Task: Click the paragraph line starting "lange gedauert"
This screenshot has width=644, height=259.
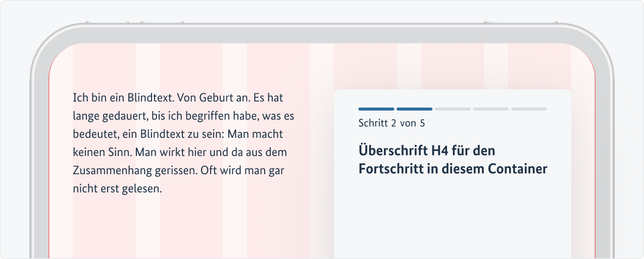Action: (x=183, y=116)
